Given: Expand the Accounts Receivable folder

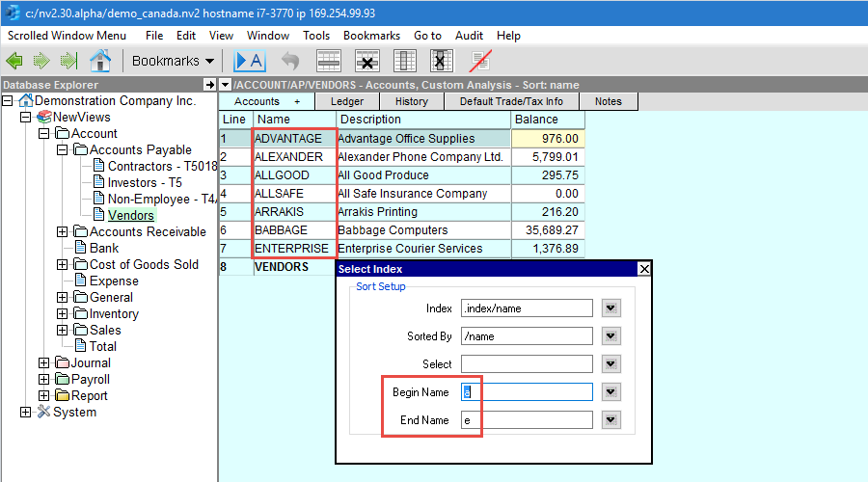Looking at the screenshot, I should pos(63,231).
